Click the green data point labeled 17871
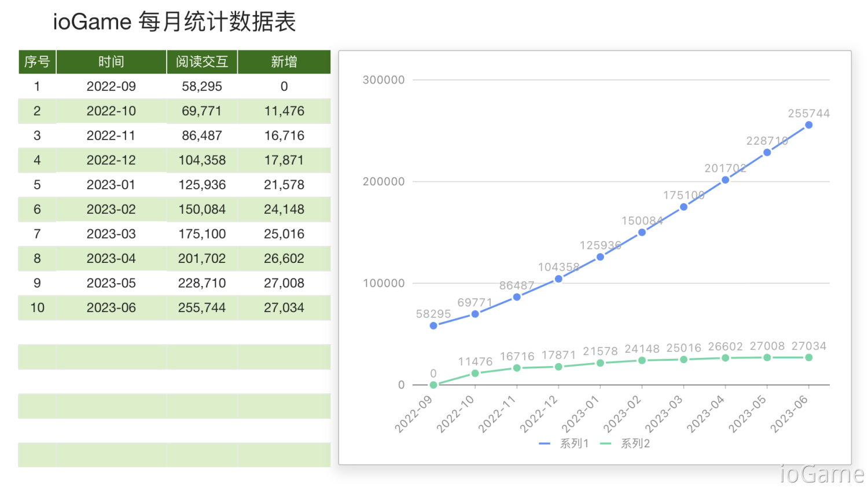The image size is (868, 487). tap(558, 367)
